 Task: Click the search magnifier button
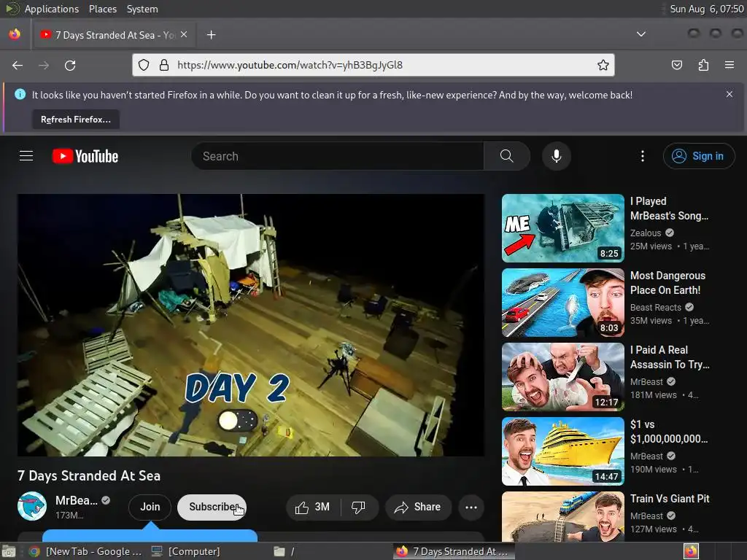[x=506, y=156]
